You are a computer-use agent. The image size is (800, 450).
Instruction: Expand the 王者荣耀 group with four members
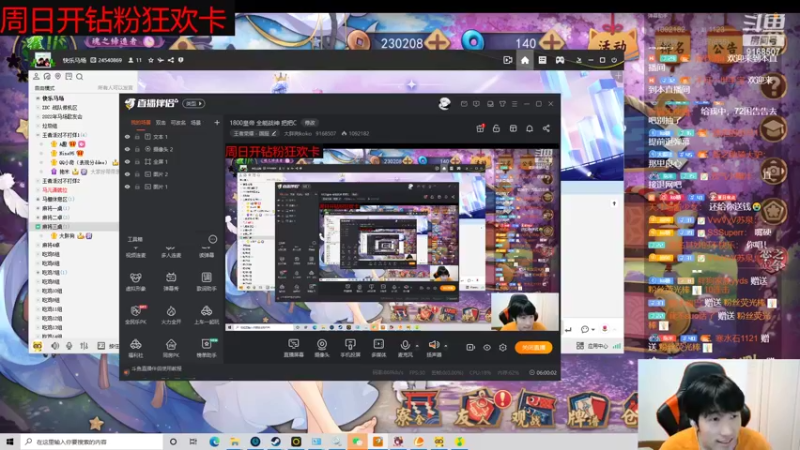(x=38, y=135)
